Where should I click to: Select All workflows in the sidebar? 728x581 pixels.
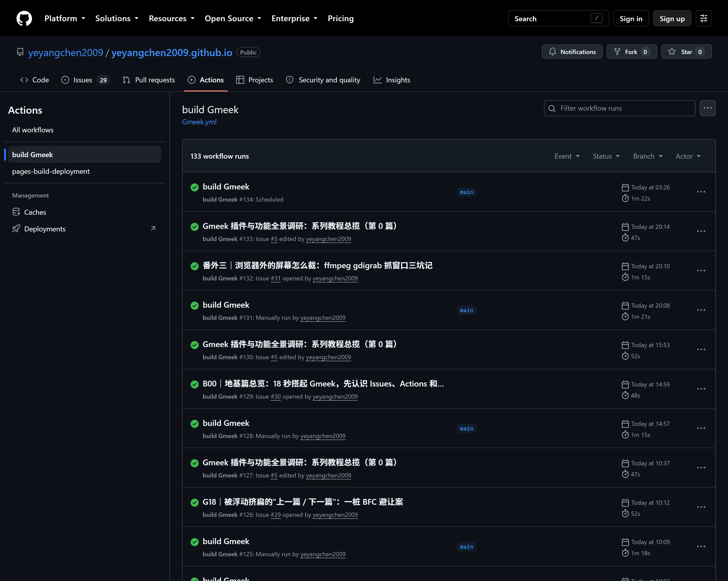tap(84, 130)
